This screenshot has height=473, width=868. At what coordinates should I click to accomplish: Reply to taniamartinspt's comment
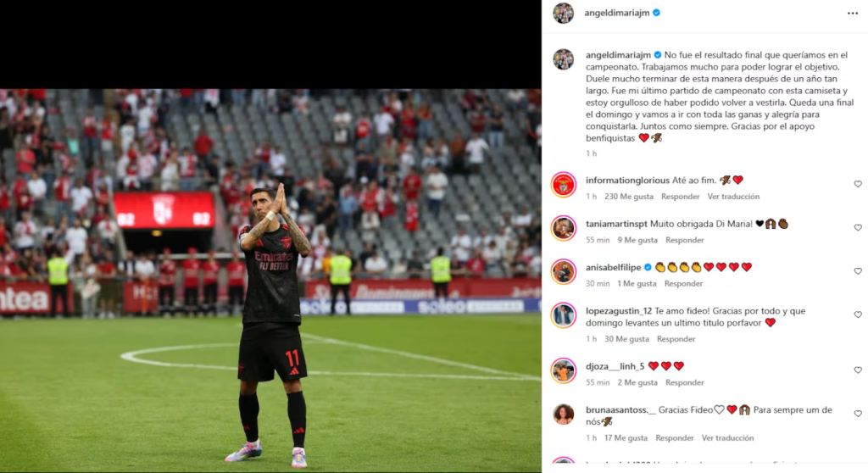pyautogui.click(x=685, y=241)
